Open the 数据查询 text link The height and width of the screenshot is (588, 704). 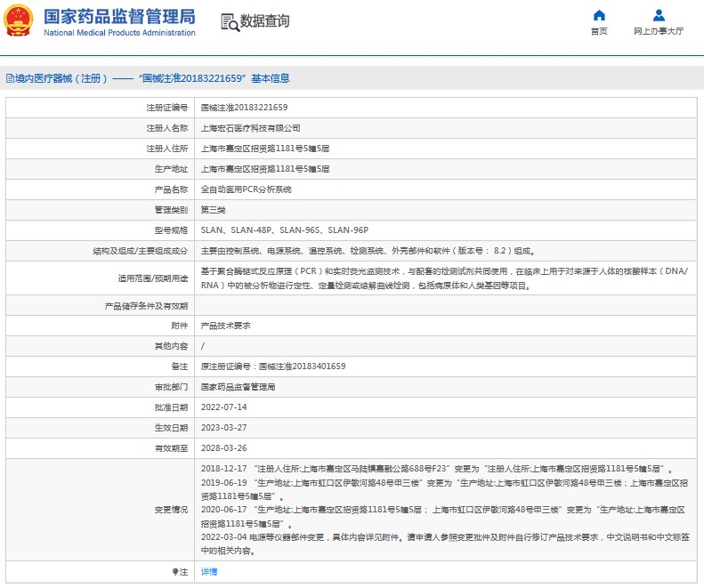(264, 21)
